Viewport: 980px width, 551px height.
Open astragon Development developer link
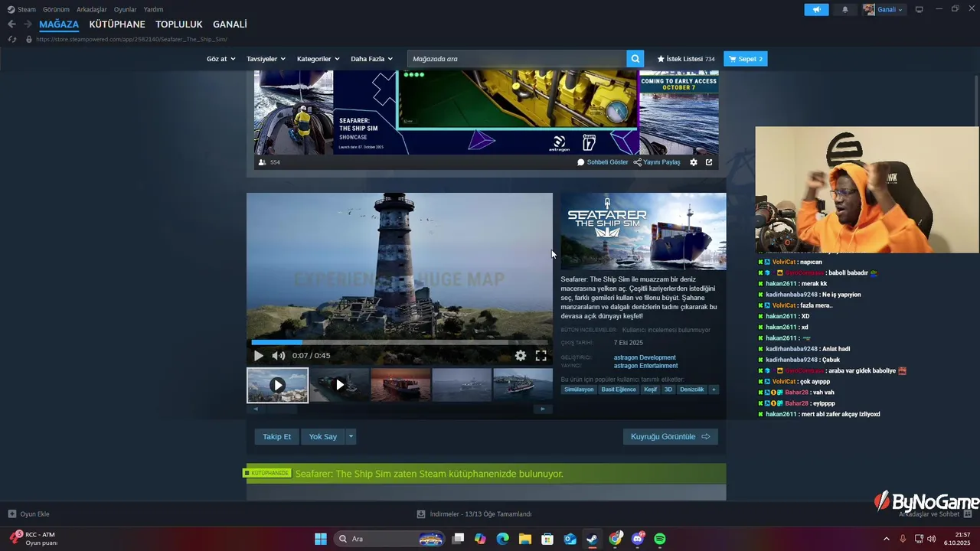(x=645, y=357)
